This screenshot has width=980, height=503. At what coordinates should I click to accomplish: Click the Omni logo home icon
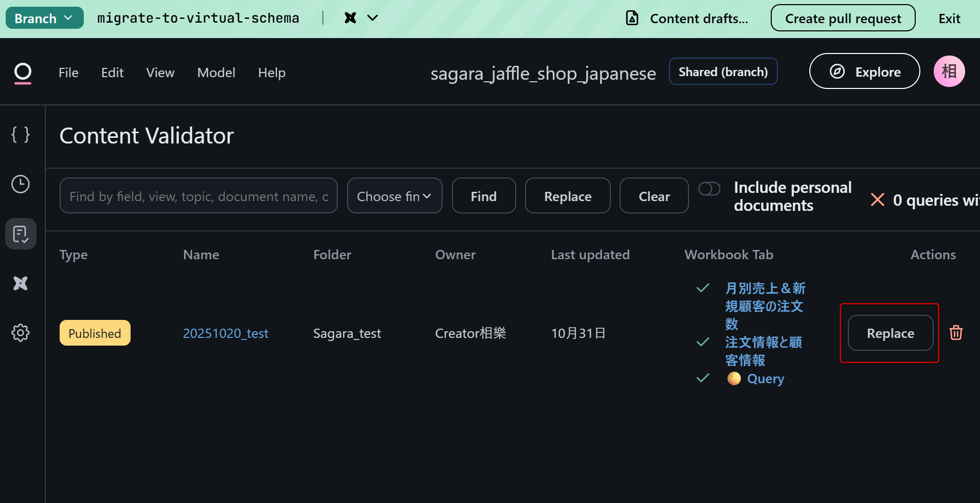click(23, 73)
